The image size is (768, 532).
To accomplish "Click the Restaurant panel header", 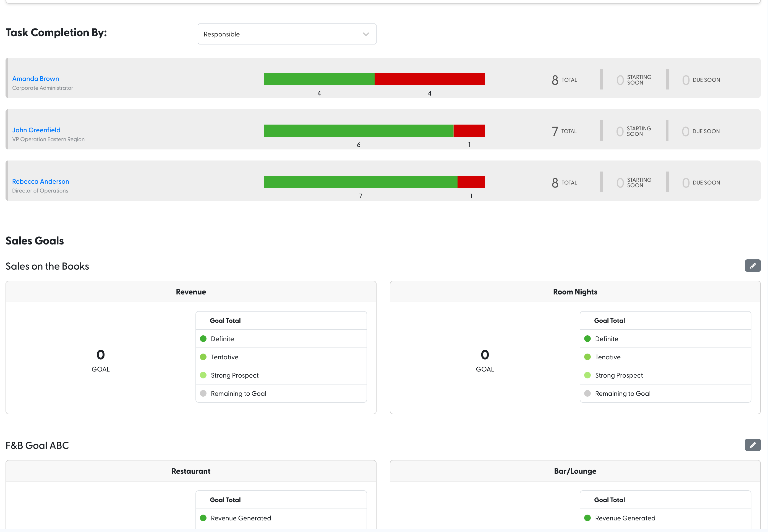I will [x=191, y=471].
